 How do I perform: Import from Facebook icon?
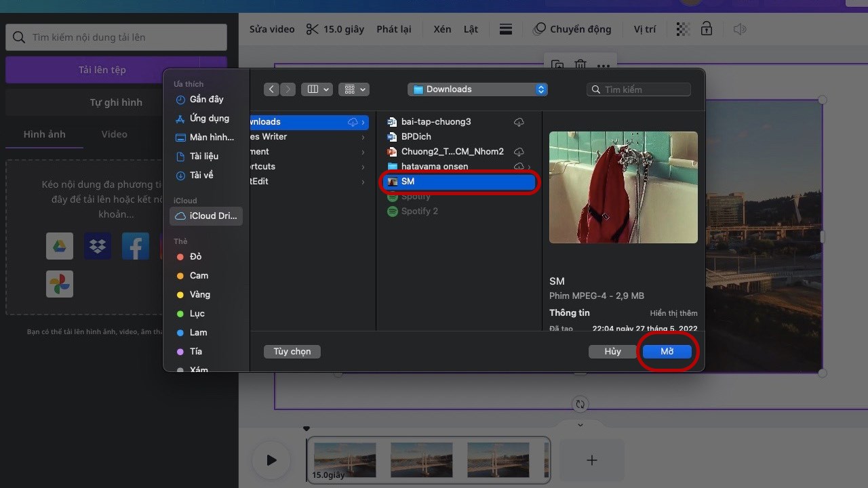coord(136,246)
